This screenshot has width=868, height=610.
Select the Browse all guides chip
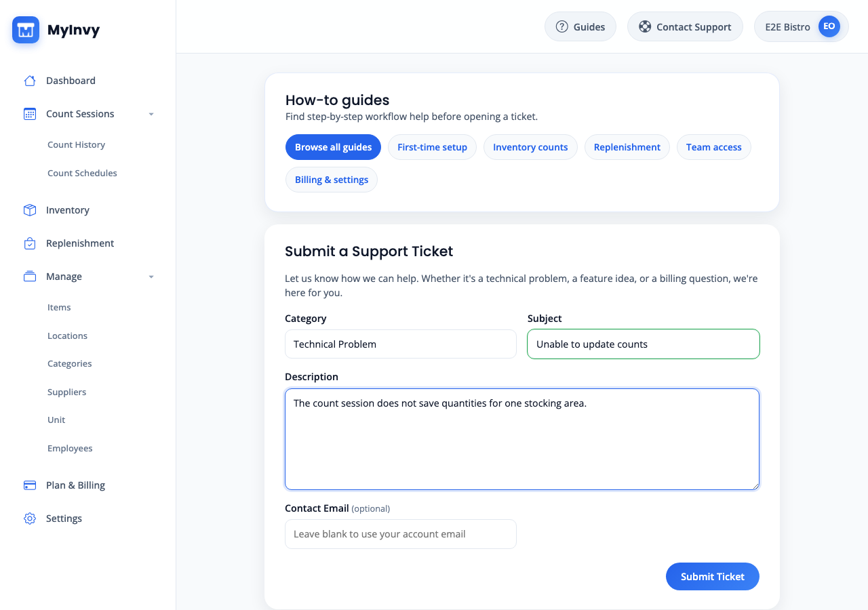coord(333,147)
